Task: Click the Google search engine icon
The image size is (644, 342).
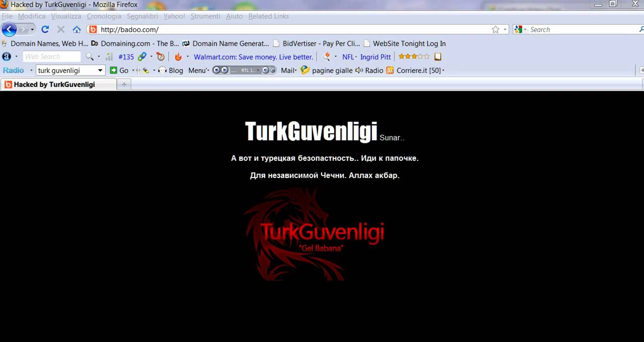Action: 518,30
